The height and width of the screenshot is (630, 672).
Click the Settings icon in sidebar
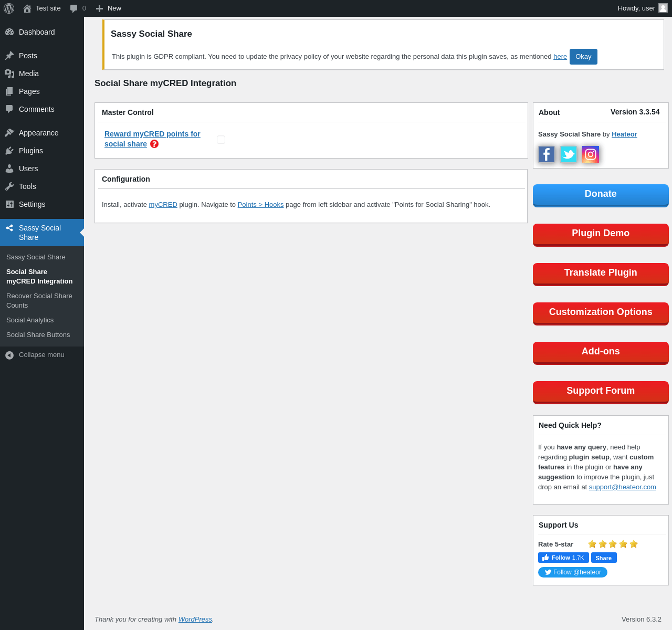click(9, 204)
